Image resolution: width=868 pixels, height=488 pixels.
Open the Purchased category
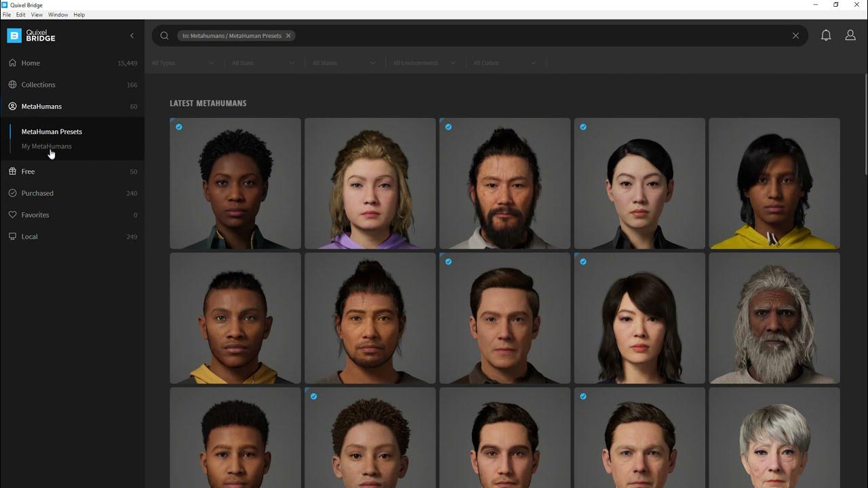pos(72,193)
